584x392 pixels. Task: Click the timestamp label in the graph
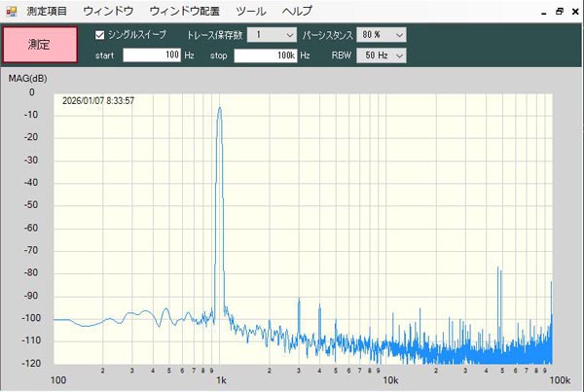[98, 100]
